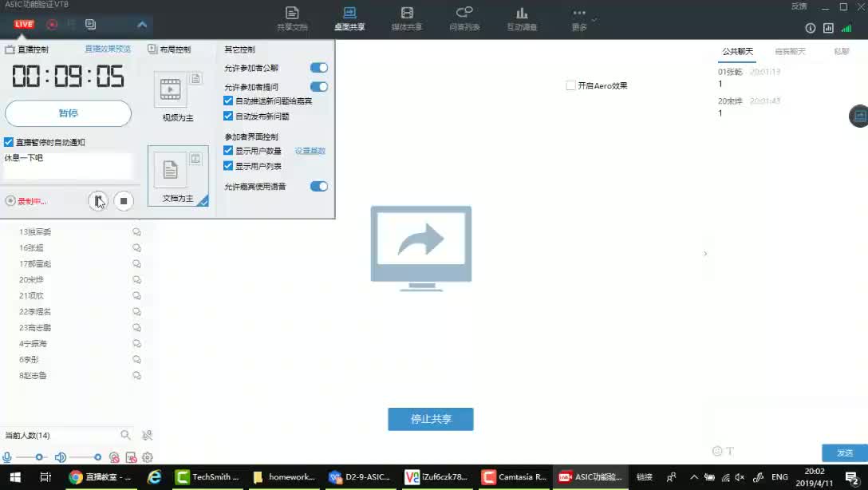Open chat with user 13 in the list
This screenshot has width=868, height=490.
pyautogui.click(x=136, y=232)
